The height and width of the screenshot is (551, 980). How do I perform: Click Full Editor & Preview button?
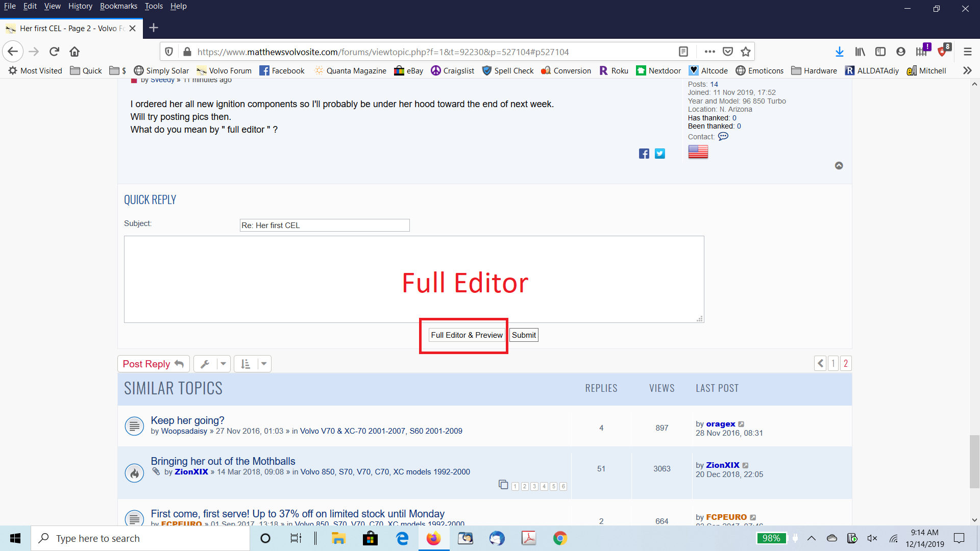(467, 335)
